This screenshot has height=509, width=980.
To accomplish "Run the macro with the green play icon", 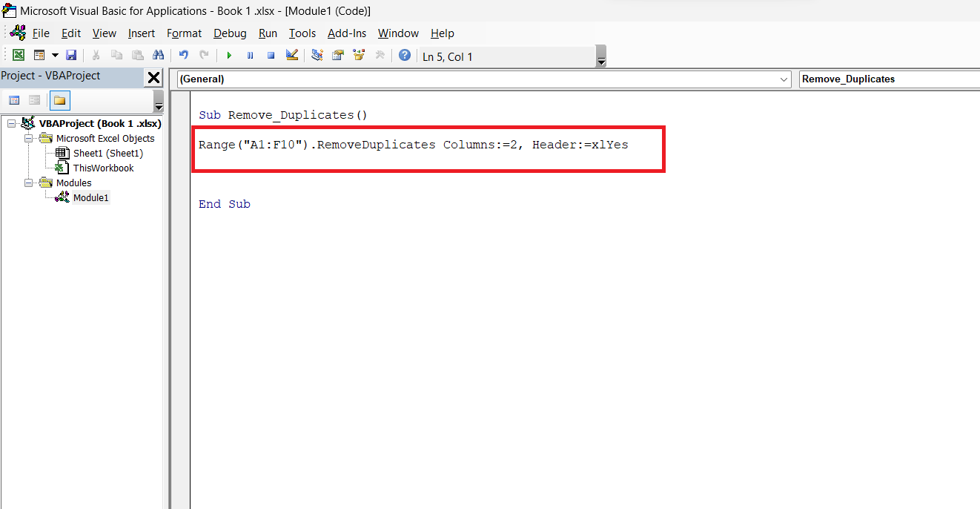I will pyautogui.click(x=229, y=56).
